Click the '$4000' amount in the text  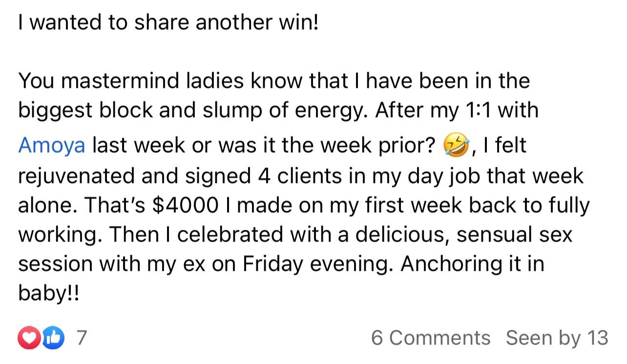tap(186, 205)
